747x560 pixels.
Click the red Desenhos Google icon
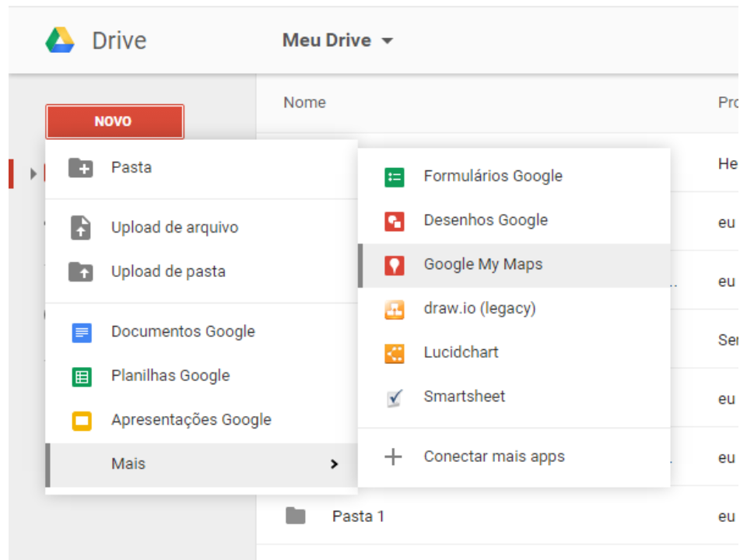pyautogui.click(x=395, y=221)
